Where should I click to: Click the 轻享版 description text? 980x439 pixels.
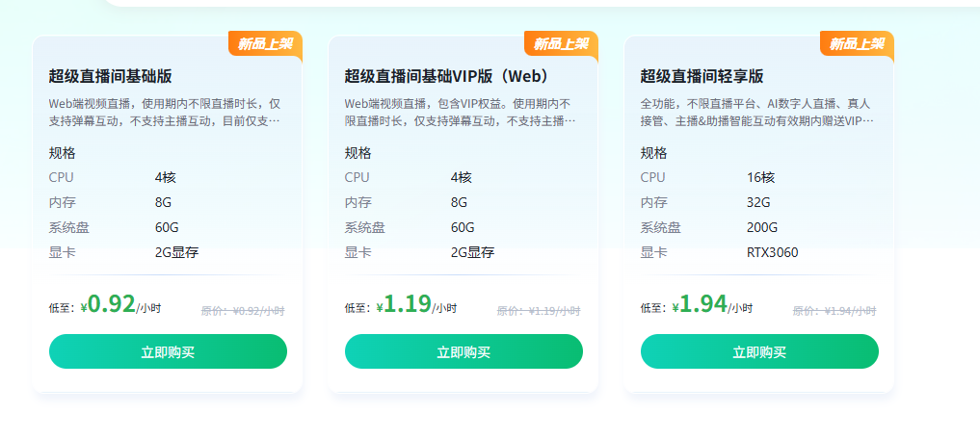click(756, 112)
